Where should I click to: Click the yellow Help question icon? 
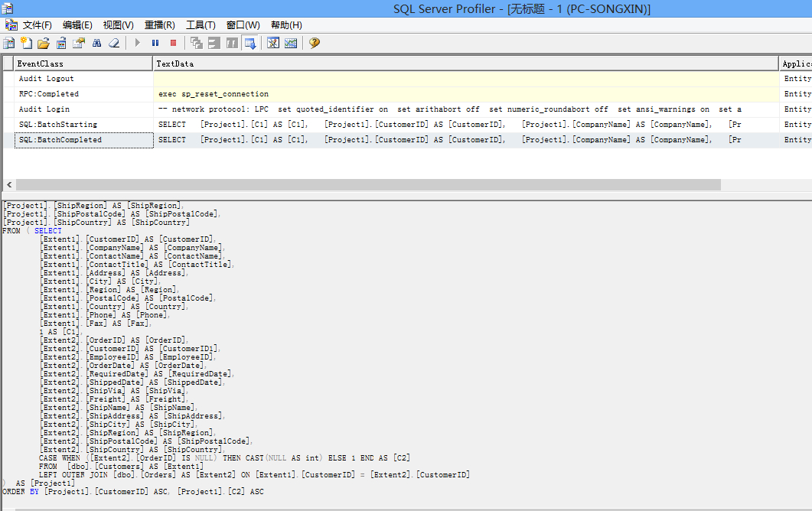315,43
